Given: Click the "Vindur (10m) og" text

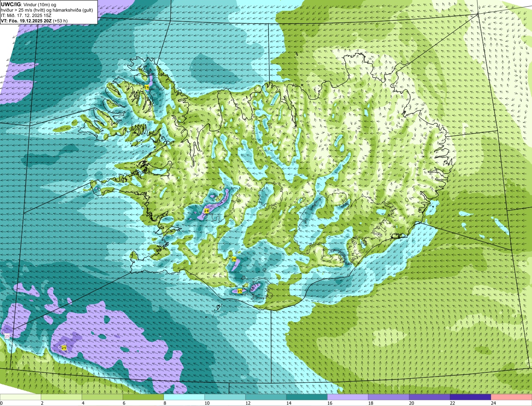Looking at the screenshot, I should pyautogui.click(x=40, y=4).
